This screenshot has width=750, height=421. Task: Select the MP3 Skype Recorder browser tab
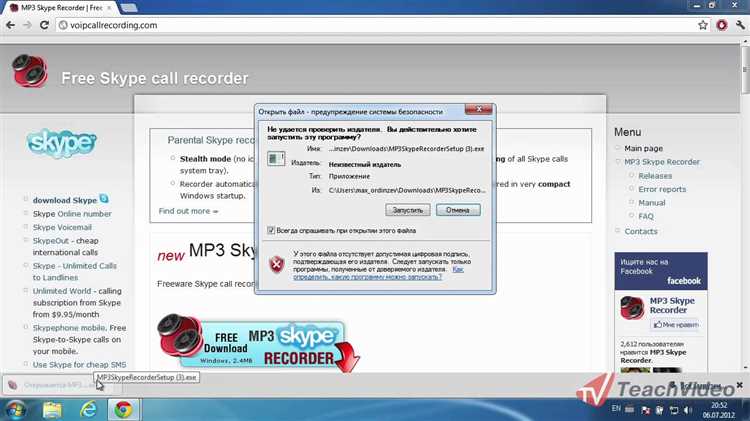click(61, 8)
